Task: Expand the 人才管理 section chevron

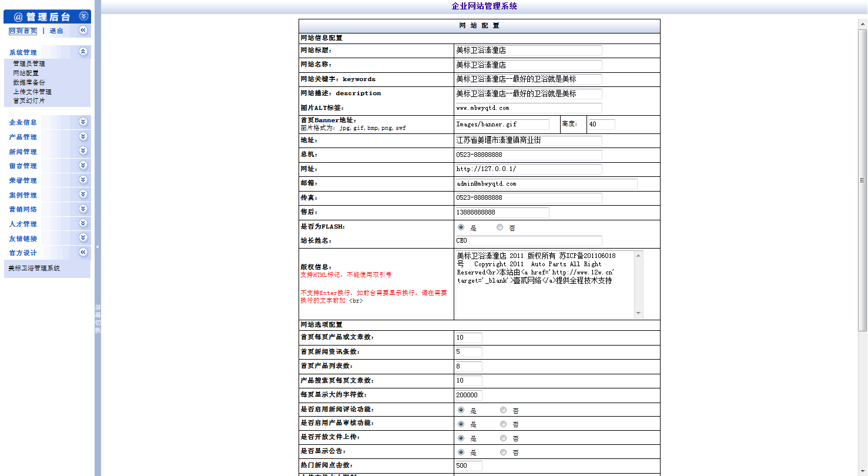Action: 83,223
